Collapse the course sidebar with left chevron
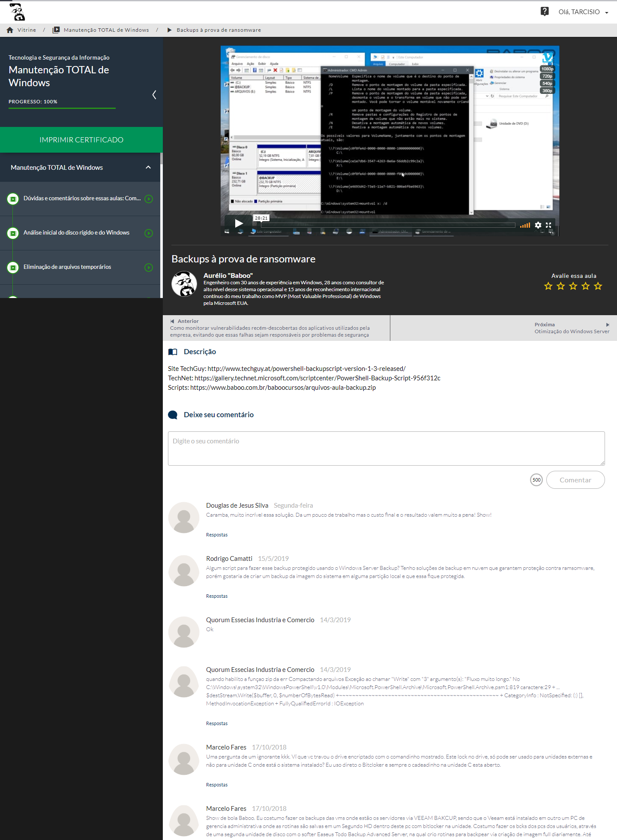Image resolution: width=617 pixels, height=840 pixels. (x=154, y=95)
